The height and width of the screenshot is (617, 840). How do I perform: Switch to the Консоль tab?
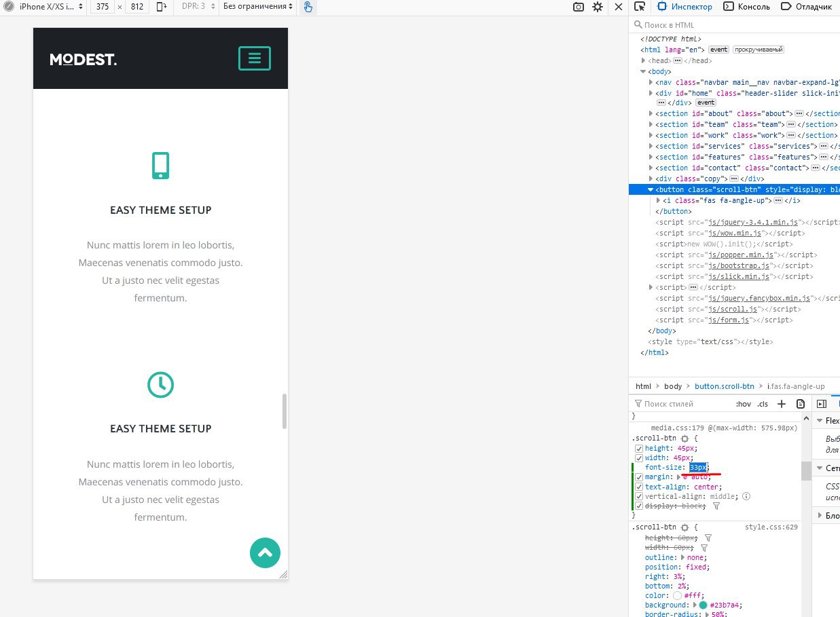[746, 7]
